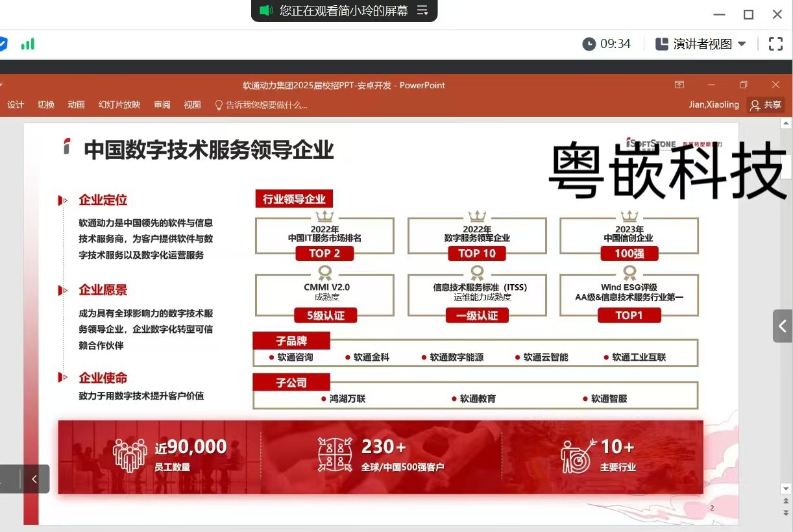Click medal icon above 信息技术服务标准
Screen dimensions: 793x532
point(477,272)
